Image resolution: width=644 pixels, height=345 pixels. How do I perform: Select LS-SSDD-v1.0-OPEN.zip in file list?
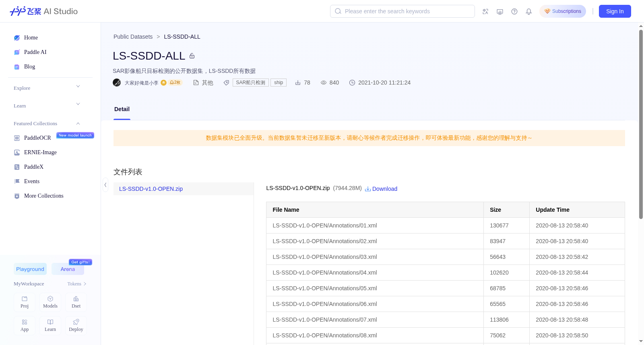coord(184,189)
